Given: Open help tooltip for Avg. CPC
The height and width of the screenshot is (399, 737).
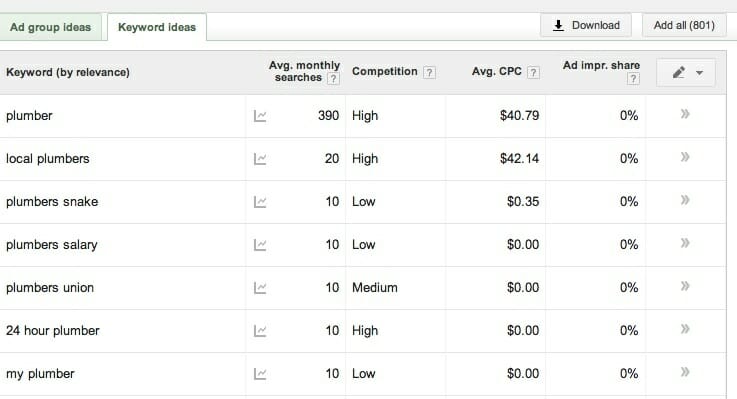Looking at the screenshot, I should coord(533,72).
